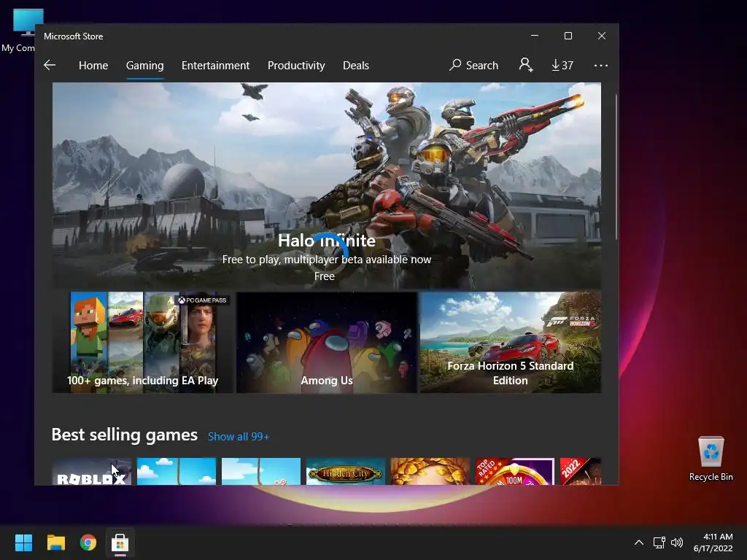
Task: Open the network status tray icon
Action: pos(659,542)
